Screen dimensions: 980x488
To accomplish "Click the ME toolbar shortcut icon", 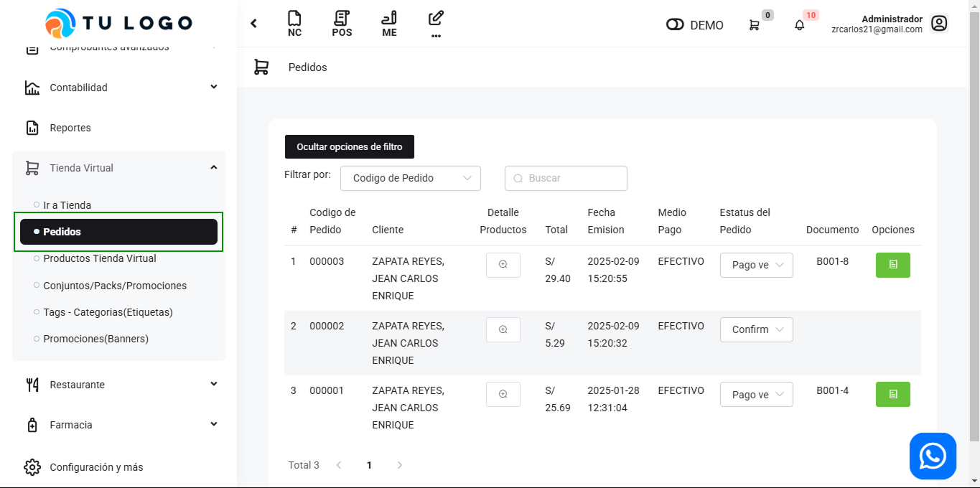I will 389,24.
